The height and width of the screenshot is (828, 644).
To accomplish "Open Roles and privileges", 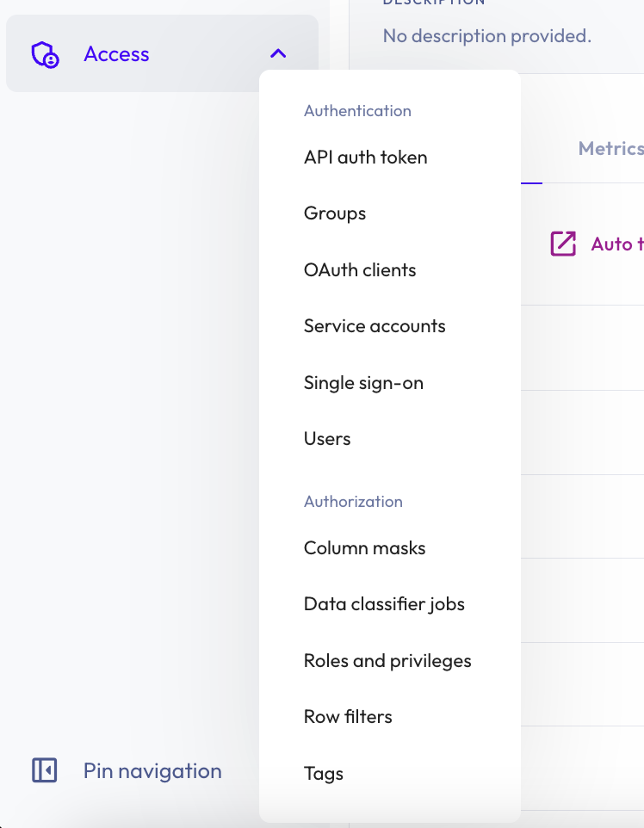I will click(387, 660).
